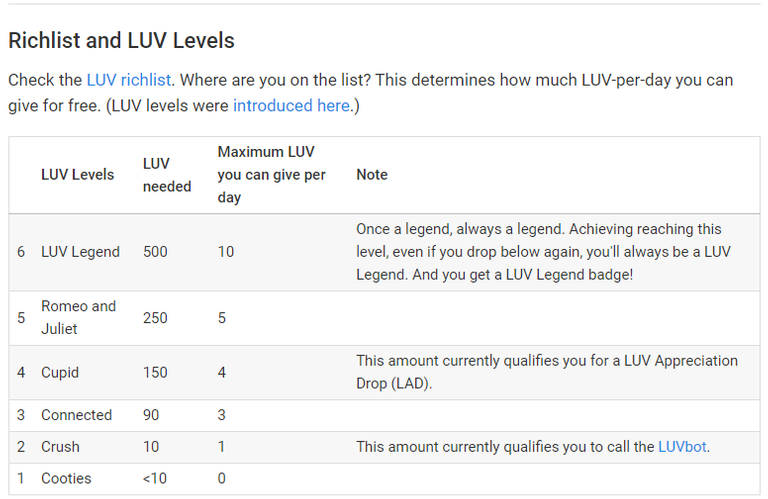Image resolution: width=768 pixels, height=499 pixels.
Task: Follow the 'introduced here' link
Action: pos(291,105)
